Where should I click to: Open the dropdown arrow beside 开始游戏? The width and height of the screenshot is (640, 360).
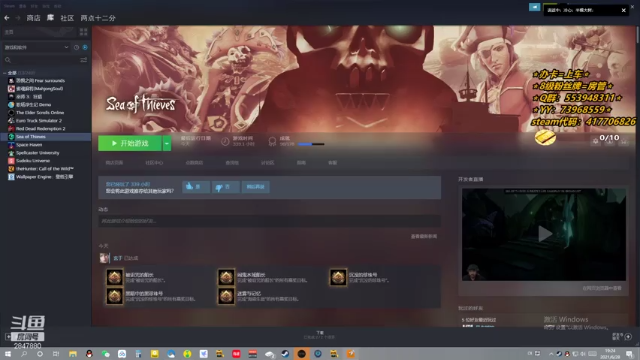pyautogui.click(x=167, y=143)
